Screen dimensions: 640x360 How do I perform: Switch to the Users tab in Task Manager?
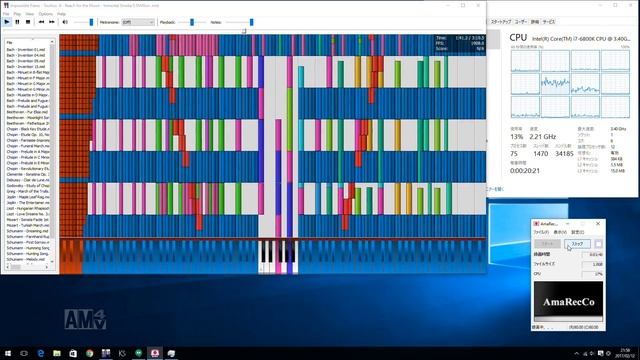[x=520, y=22]
